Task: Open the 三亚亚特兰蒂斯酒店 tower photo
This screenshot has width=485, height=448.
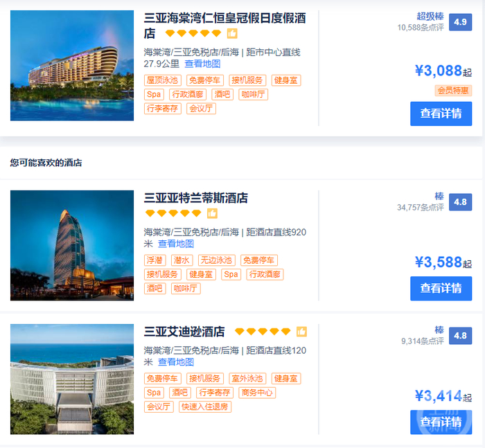Action: tap(72, 245)
